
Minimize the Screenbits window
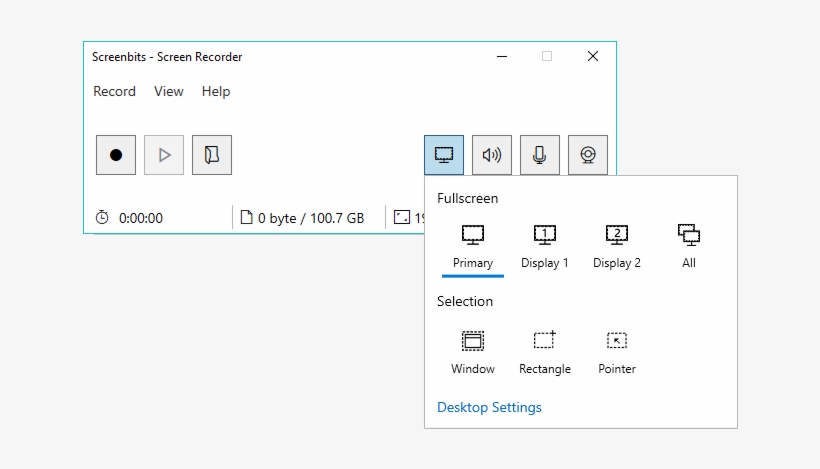[502, 56]
